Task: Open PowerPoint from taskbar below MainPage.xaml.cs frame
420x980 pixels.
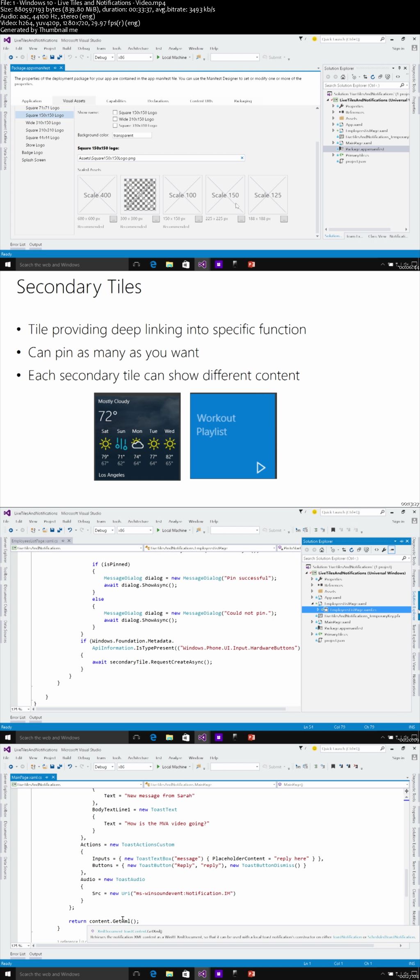Action: [x=251, y=974]
